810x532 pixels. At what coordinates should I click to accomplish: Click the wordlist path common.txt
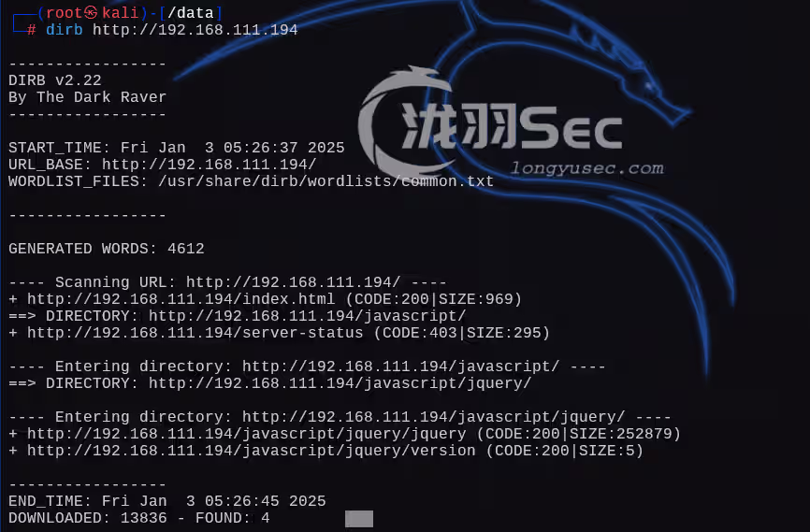[x=325, y=181]
